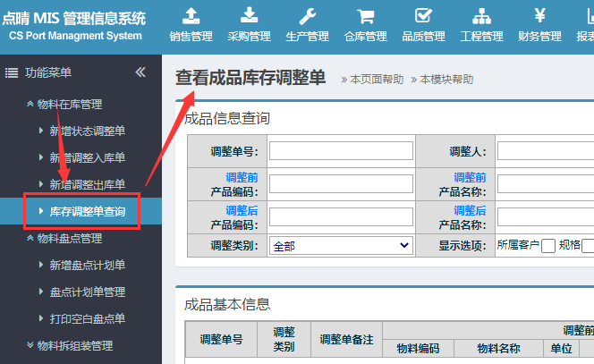Open the 本模块帮助 link
Screen dimensions: 594x364
[445, 80]
